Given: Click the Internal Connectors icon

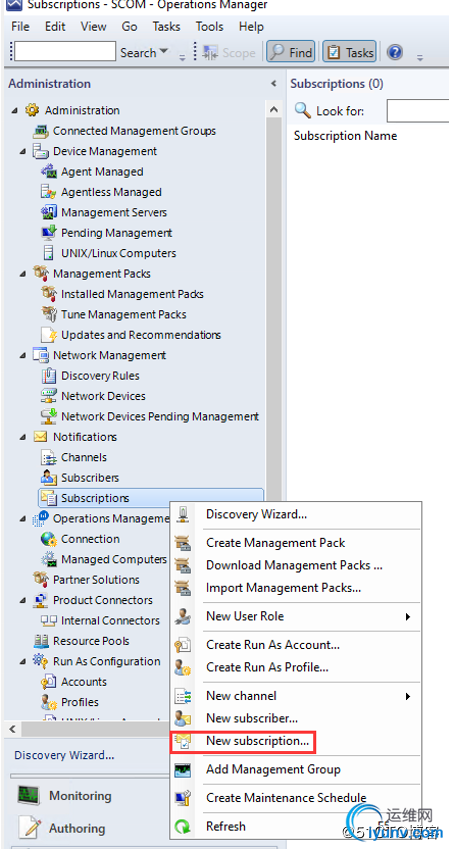Looking at the screenshot, I should (x=48, y=621).
